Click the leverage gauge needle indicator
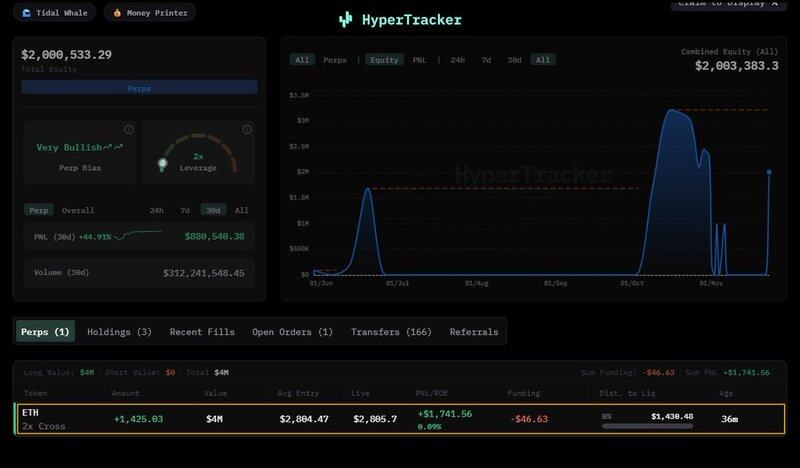This screenshot has height=468, width=800. pos(163,163)
